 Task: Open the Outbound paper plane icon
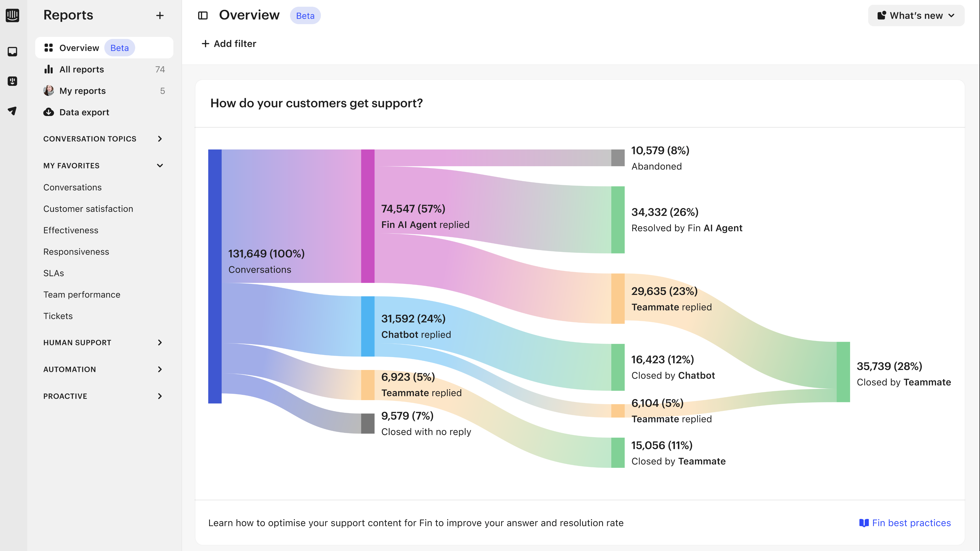tap(12, 111)
